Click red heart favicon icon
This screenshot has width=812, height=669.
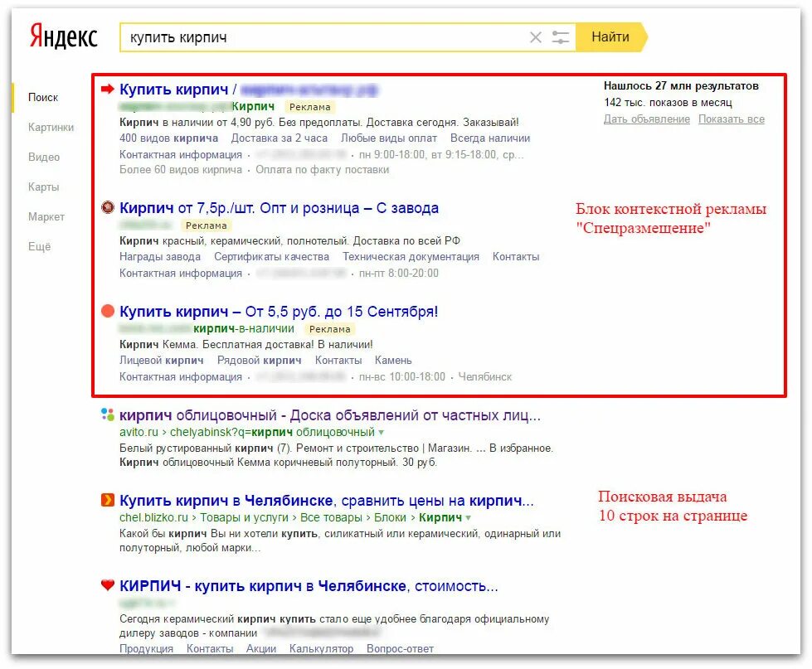pyautogui.click(x=108, y=585)
